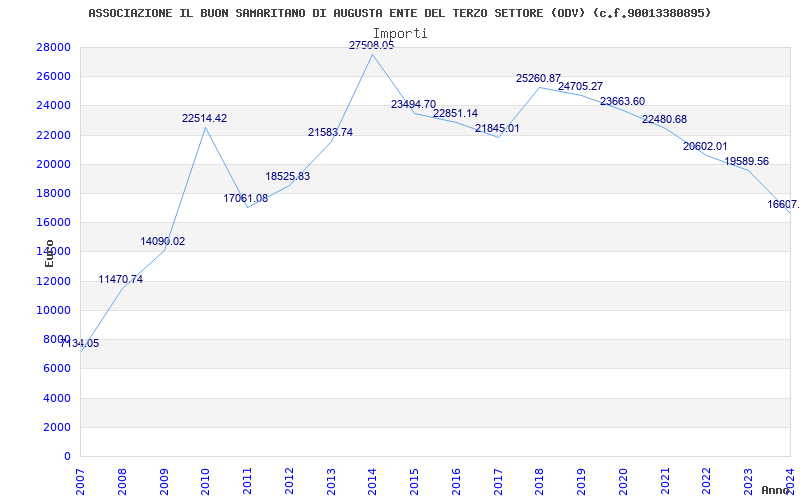Click the cut-off data label starting 16607

(783, 205)
